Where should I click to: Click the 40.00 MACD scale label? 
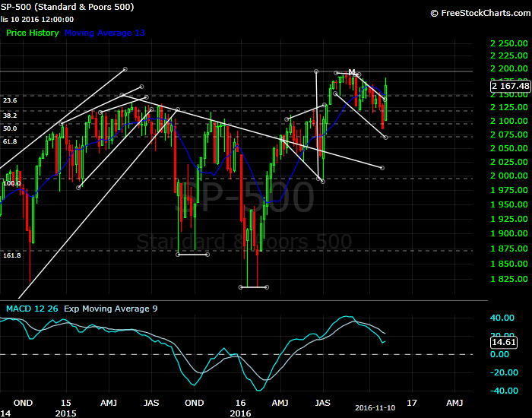click(502, 318)
